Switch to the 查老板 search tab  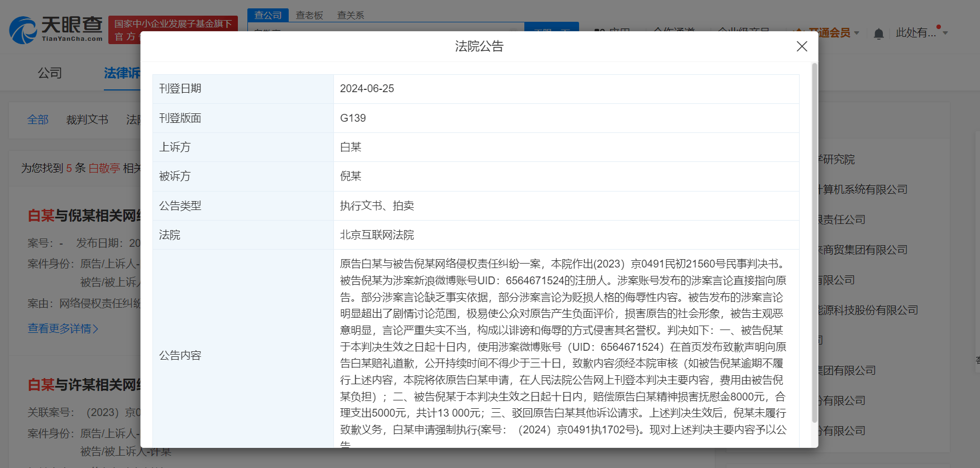click(x=309, y=15)
